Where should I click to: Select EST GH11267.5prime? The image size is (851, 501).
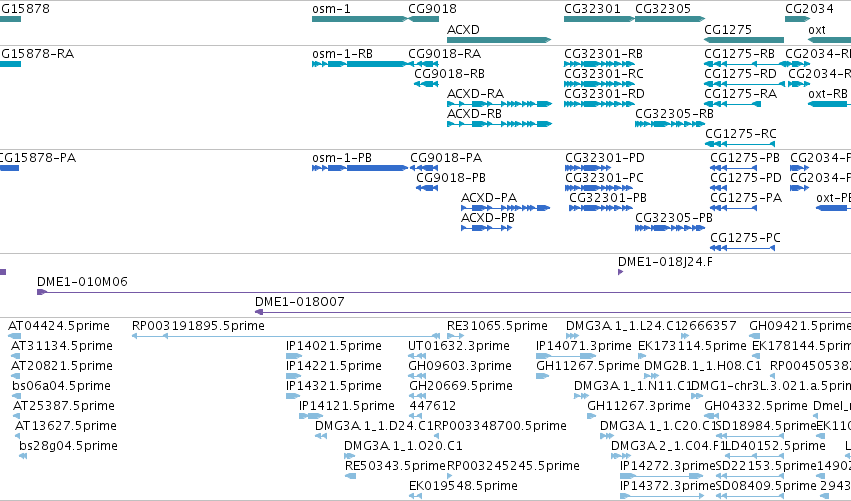[x=542, y=376]
